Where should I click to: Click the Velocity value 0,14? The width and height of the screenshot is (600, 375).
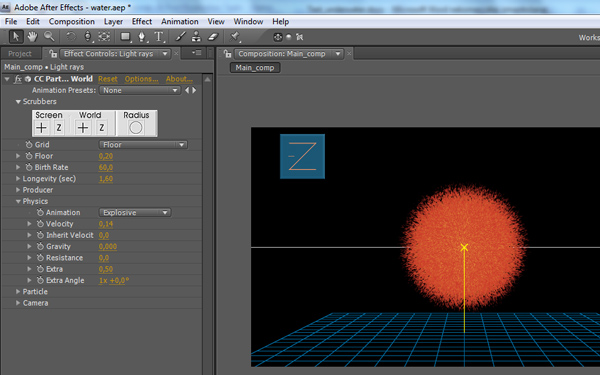point(106,224)
